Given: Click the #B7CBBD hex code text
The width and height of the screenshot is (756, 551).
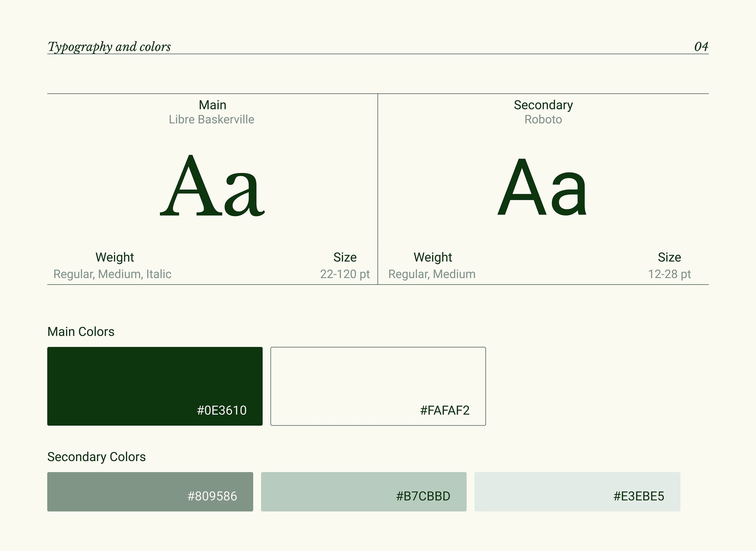Looking at the screenshot, I should click(423, 496).
